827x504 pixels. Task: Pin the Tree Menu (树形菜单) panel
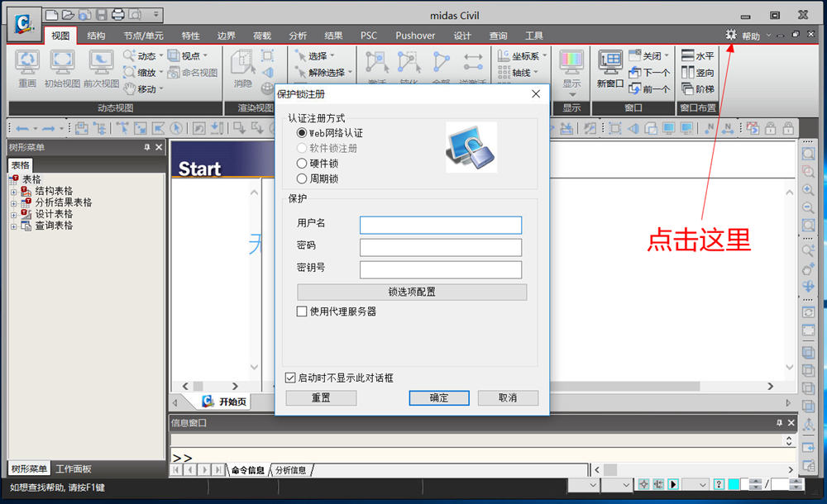pyautogui.click(x=147, y=147)
